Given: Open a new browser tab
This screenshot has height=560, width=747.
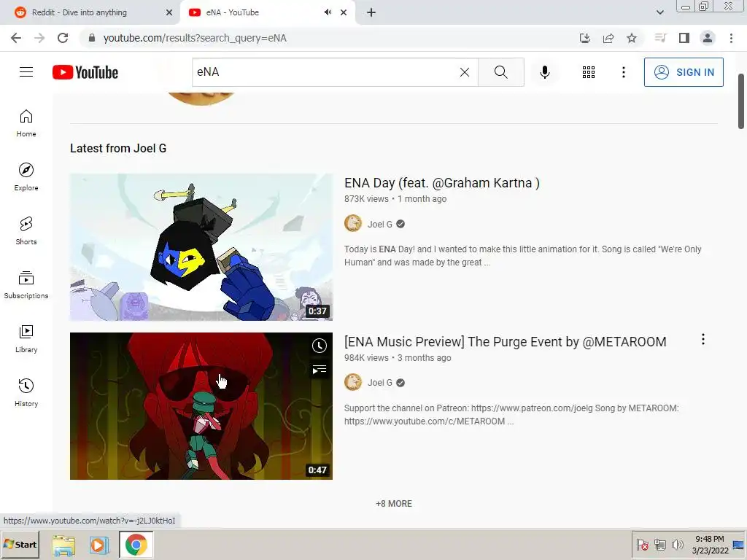Looking at the screenshot, I should pos(371,12).
